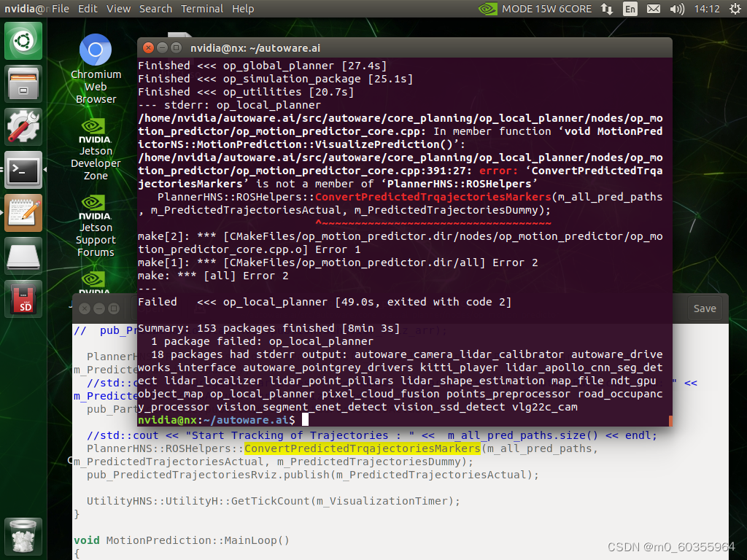This screenshot has width=747, height=560.
Task: Click the 'Start Tracking of Trajectories' comment line
Action: tap(371, 435)
